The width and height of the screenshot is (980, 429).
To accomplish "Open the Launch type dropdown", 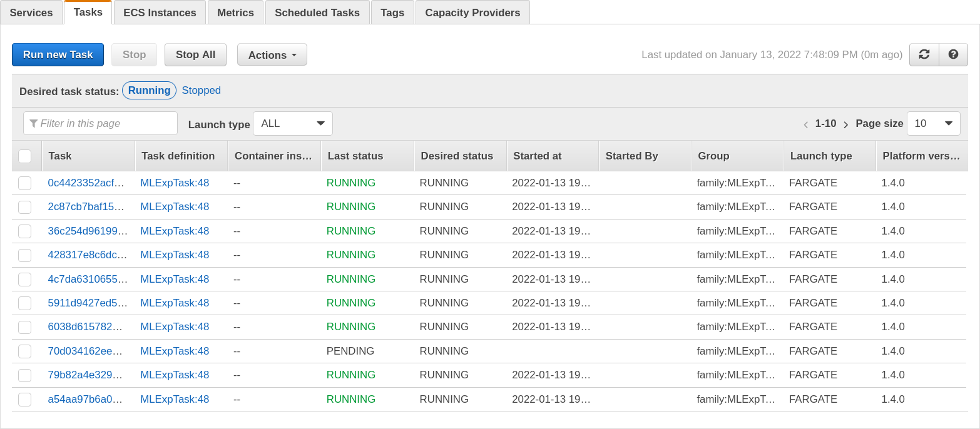I will tap(292, 123).
